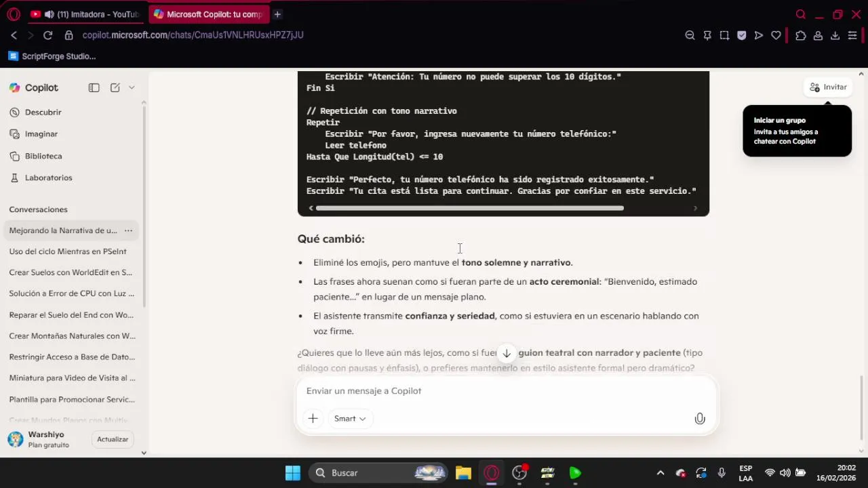Click the send/flow arrow icon

click(x=759, y=35)
